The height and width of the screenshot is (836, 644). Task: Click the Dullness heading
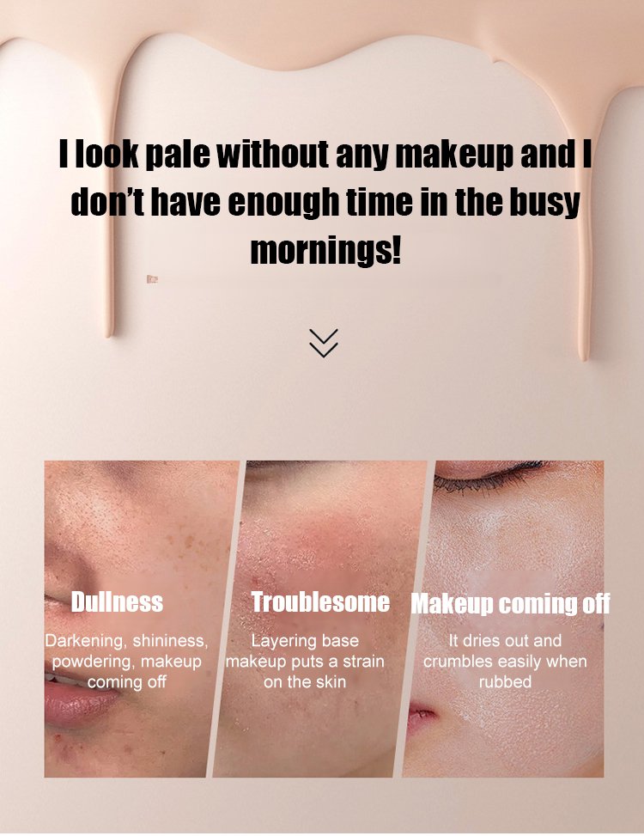[x=117, y=602]
